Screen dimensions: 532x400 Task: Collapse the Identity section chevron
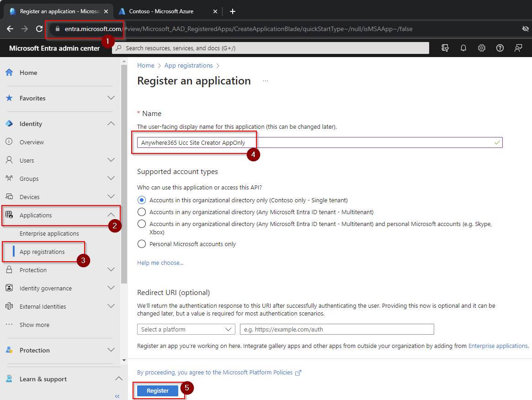111,123
